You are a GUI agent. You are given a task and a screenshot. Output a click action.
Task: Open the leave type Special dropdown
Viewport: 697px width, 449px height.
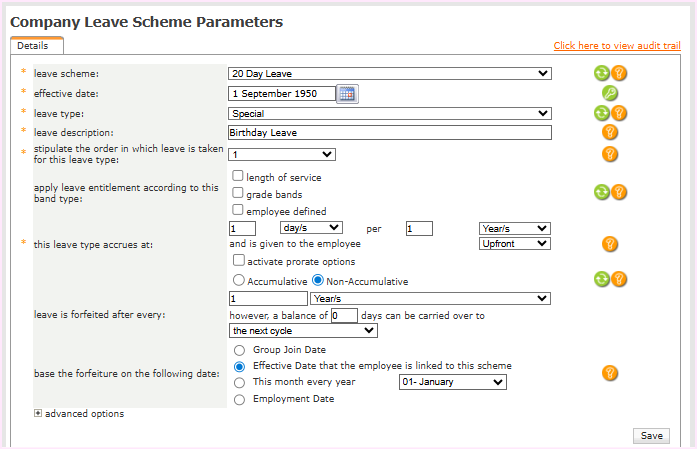point(390,113)
